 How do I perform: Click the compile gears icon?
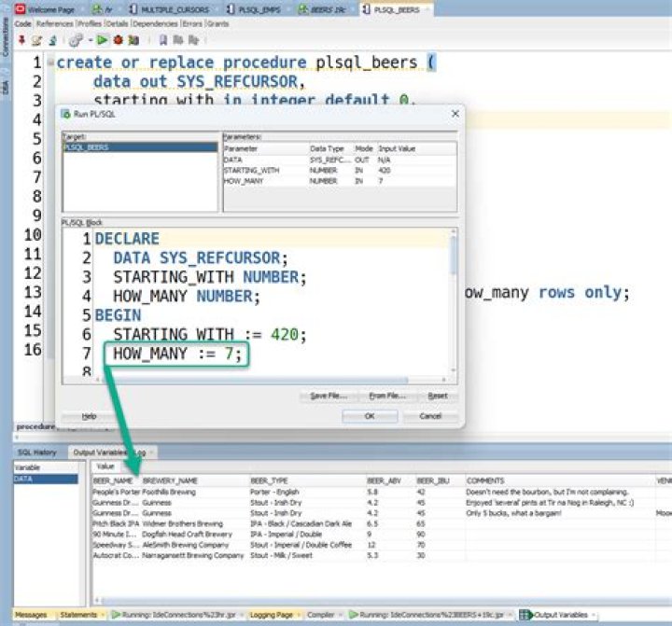point(76,40)
